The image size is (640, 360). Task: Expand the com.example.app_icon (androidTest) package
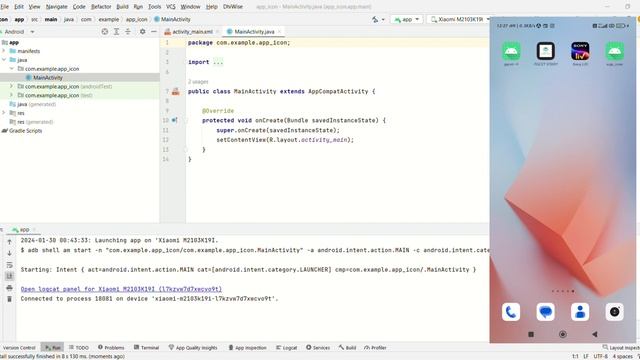(12, 86)
